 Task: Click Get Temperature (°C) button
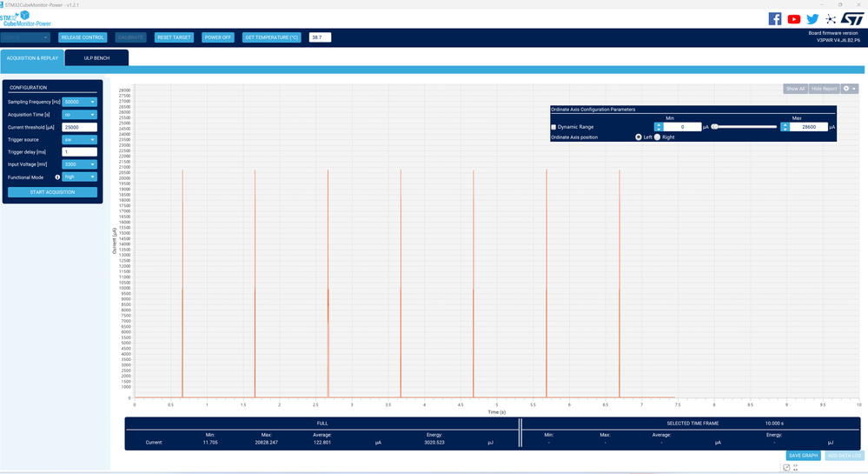271,37
